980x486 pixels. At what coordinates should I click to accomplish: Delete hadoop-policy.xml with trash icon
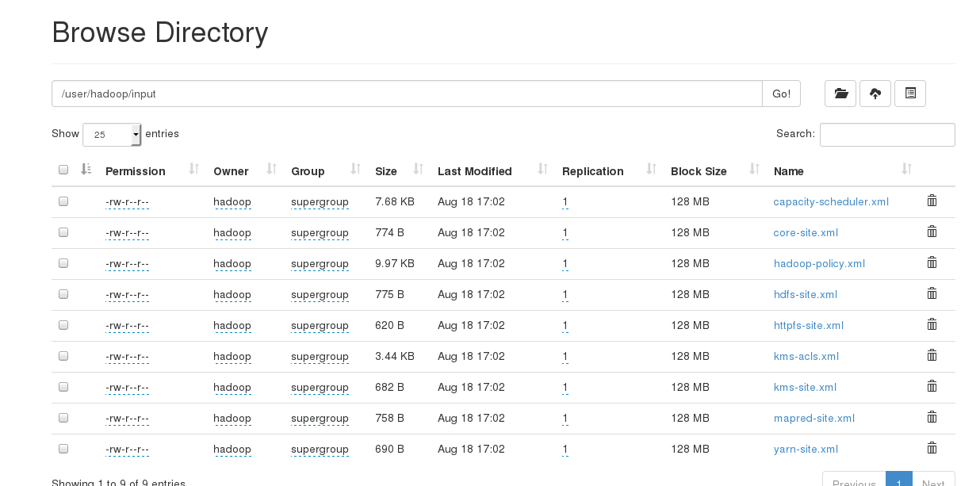click(932, 262)
